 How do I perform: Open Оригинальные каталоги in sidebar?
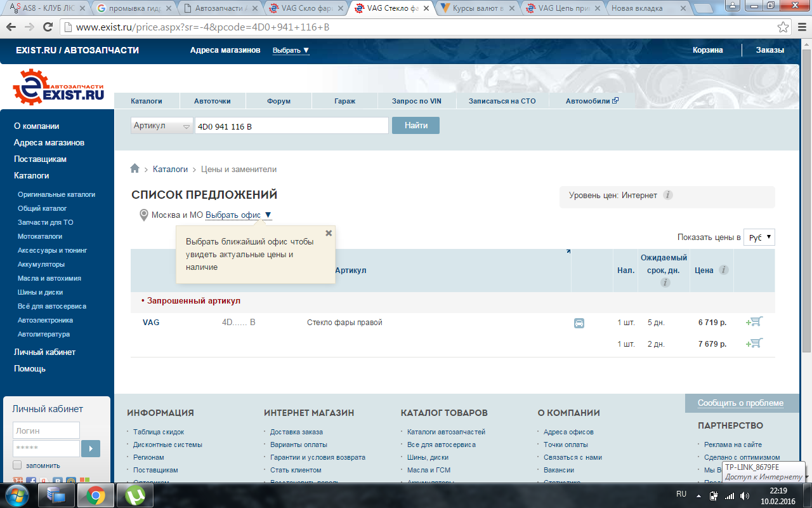pyautogui.click(x=56, y=194)
